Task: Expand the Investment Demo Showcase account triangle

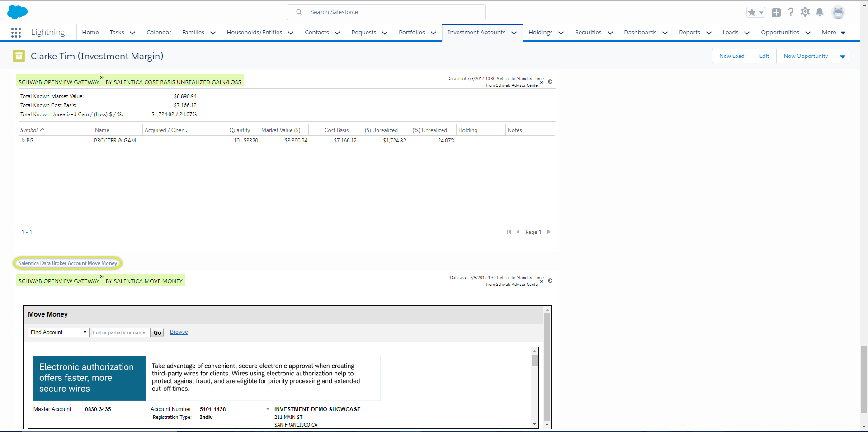Action: click(268, 409)
